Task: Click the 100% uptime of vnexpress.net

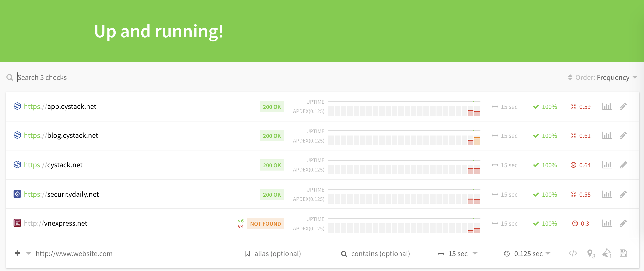Action: [545, 224]
